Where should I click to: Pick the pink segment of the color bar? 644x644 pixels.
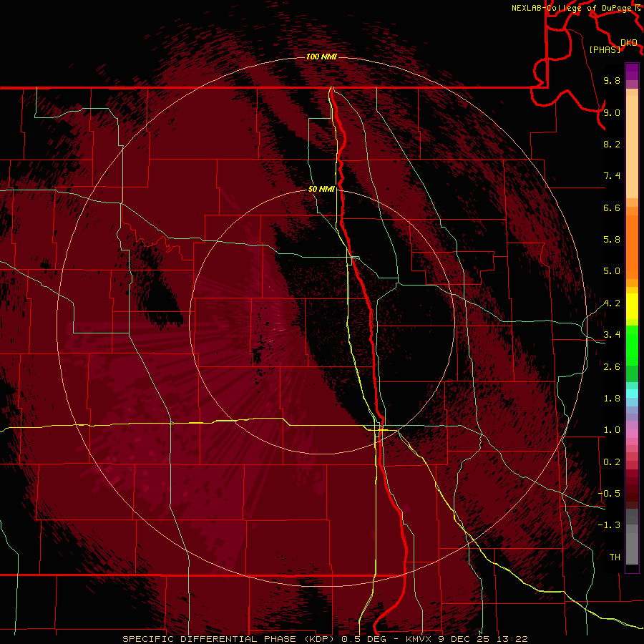coord(632,434)
